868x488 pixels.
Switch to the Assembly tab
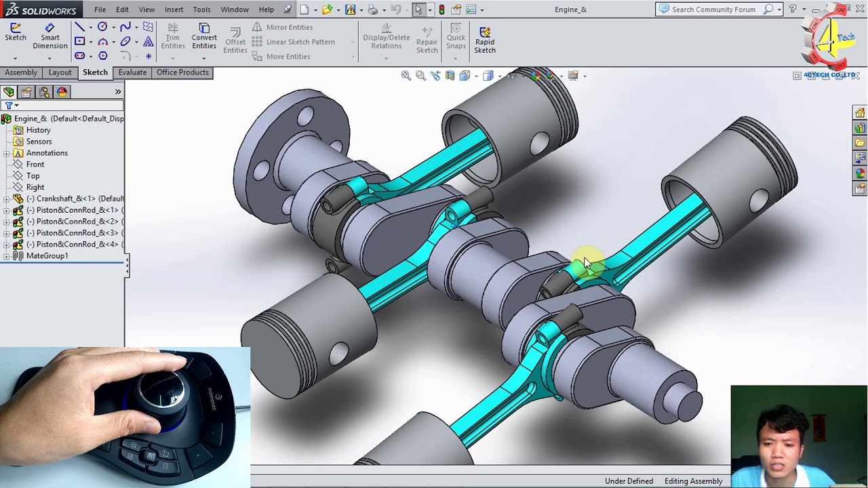click(x=21, y=73)
